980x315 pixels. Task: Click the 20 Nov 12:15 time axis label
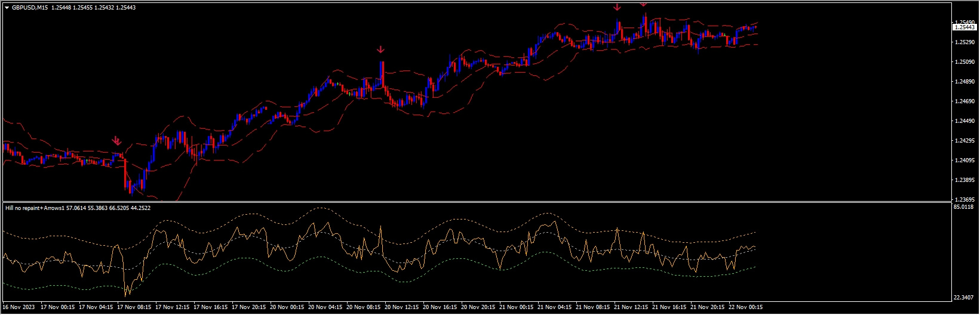tap(402, 307)
